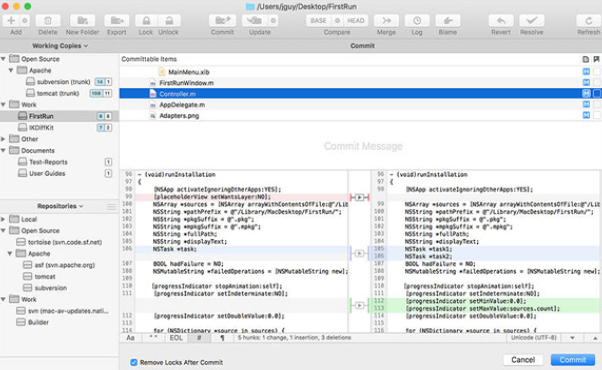Click the bookmark flag column header icon
602x370 pixels.
coord(596,59)
